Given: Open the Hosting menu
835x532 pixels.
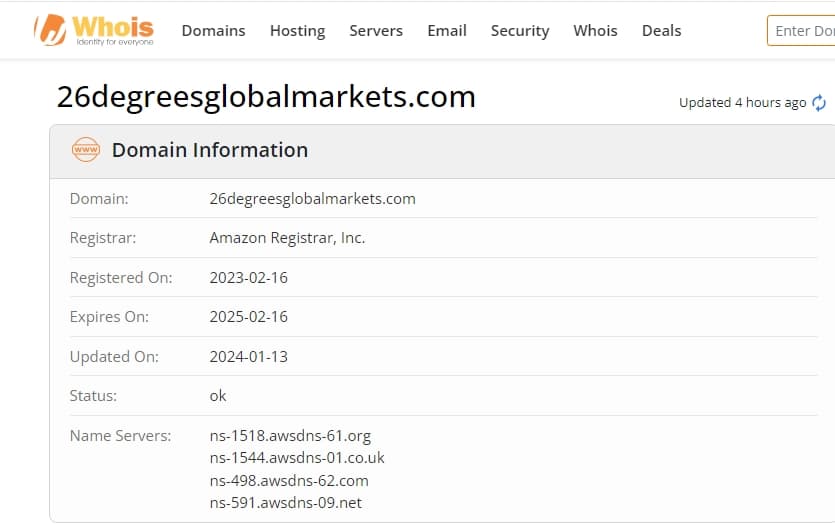Looking at the screenshot, I should pyautogui.click(x=298, y=31).
